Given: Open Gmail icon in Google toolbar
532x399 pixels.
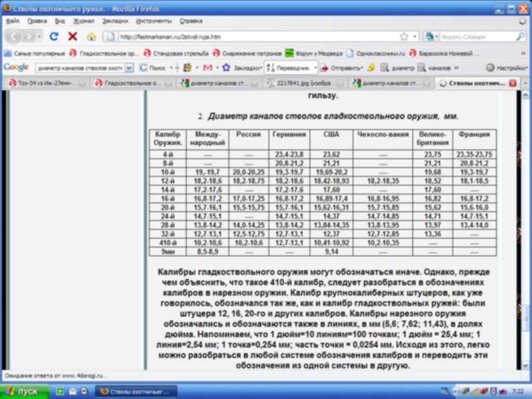Looking at the screenshot, I should (207, 68).
